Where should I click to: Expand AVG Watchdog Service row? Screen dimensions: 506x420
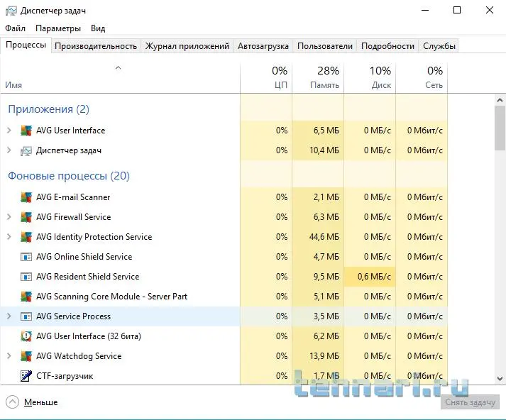(x=9, y=356)
